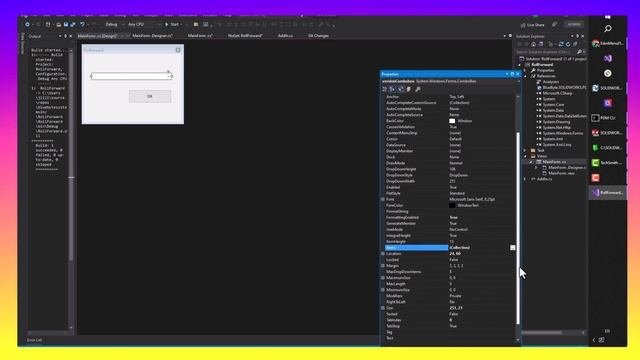The height and width of the screenshot is (360, 640).
Task: Open the Visual Studio taskbar icon
Action: [x=608, y=58]
